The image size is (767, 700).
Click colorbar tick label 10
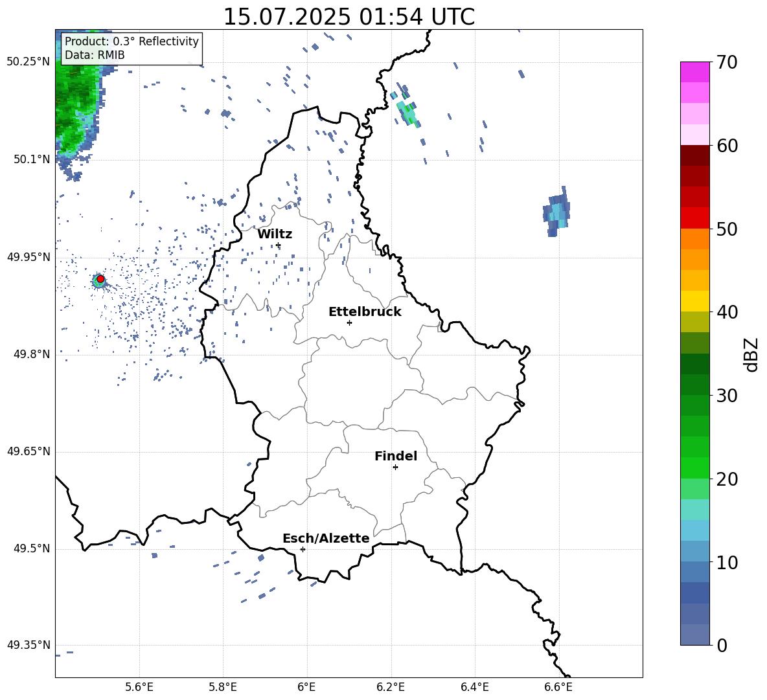click(726, 562)
